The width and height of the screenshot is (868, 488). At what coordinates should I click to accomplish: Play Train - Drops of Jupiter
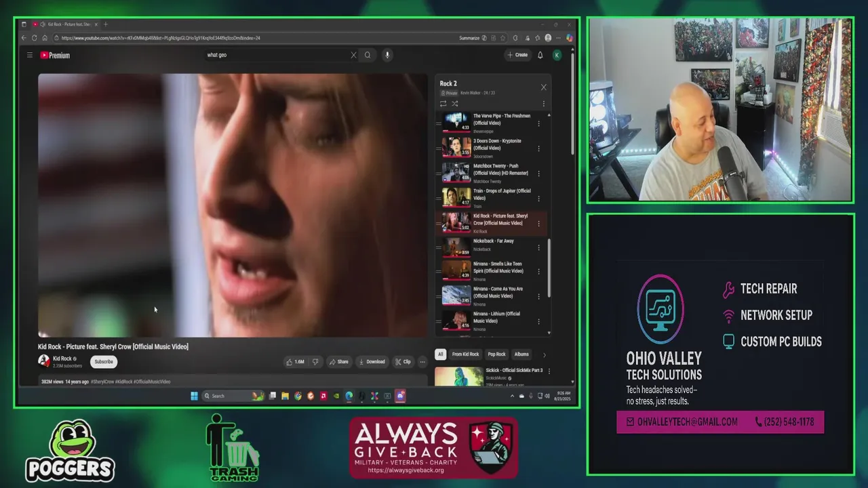click(494, 198)
